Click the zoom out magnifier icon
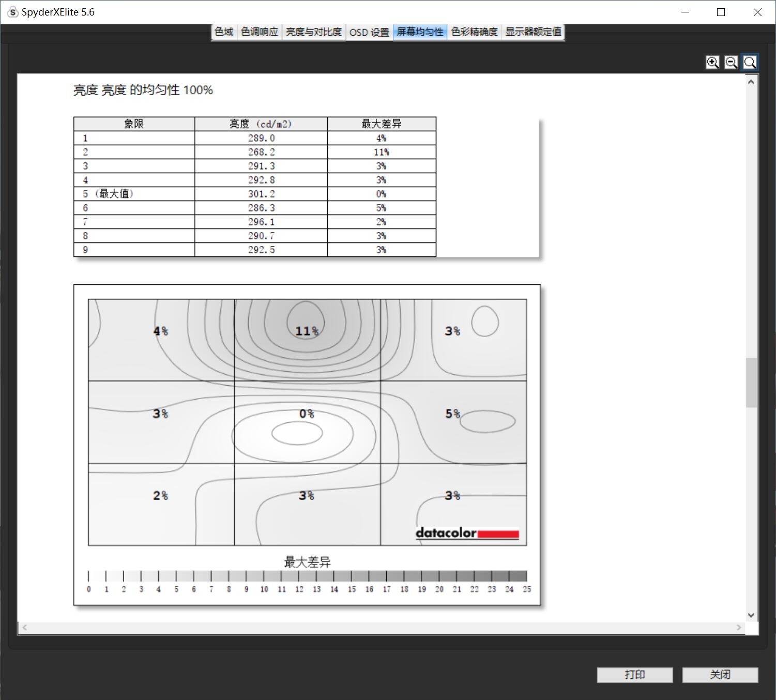The width and height of the screenshot is (776, 700). pyautogui.click(x=731, y=63)
